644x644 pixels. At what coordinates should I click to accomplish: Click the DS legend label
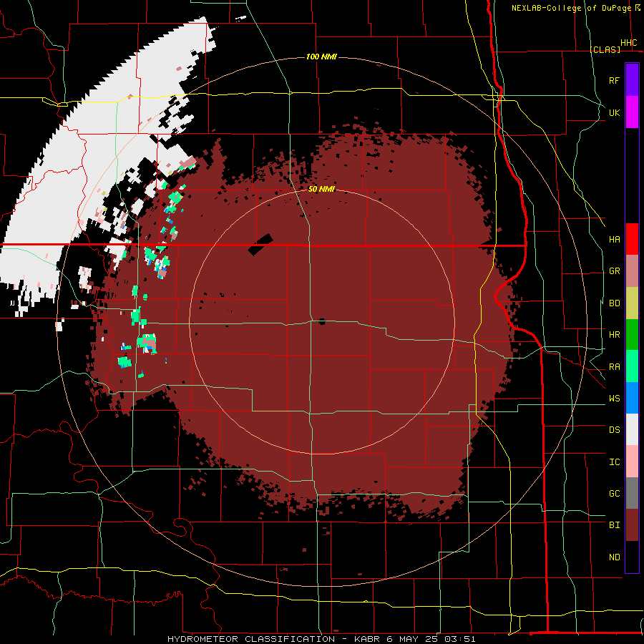615,430
